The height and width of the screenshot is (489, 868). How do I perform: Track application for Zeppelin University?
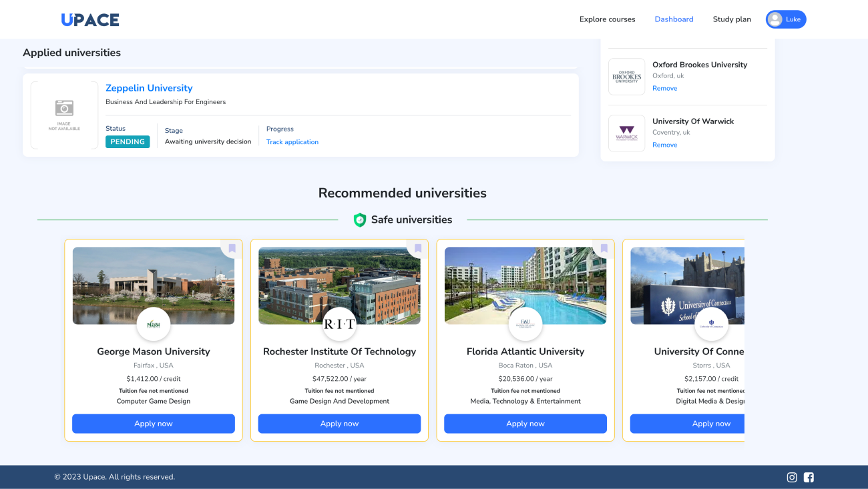pos(292,142)
